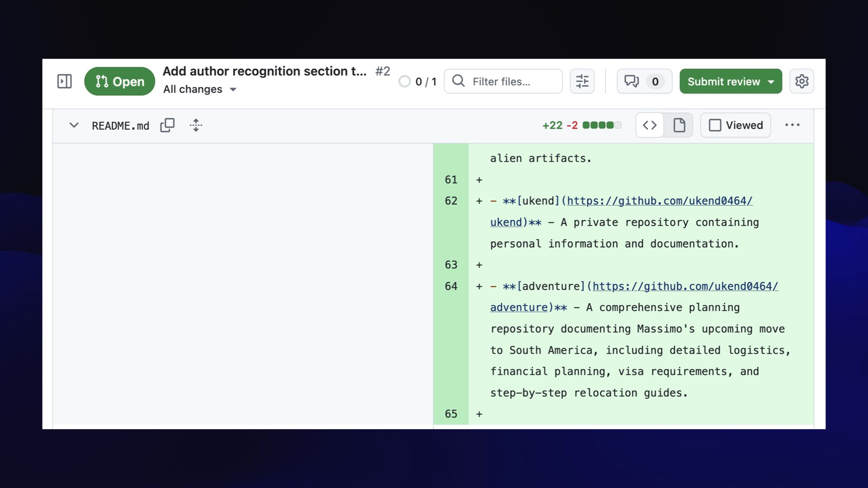Copy the README.md file path
The width and height of the screenshot is (868, 488).
(x=167, y=125)
